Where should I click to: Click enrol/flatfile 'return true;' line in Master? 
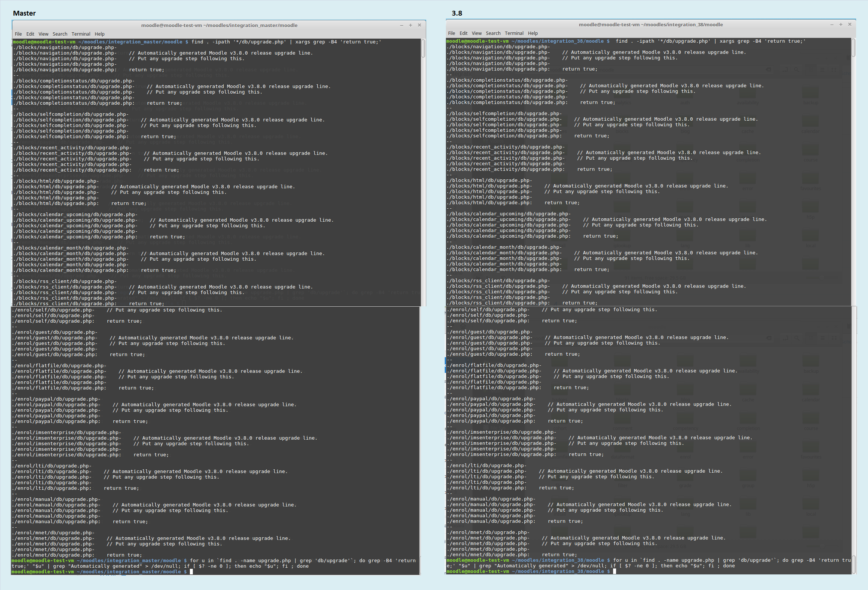[x=83, y=388]
